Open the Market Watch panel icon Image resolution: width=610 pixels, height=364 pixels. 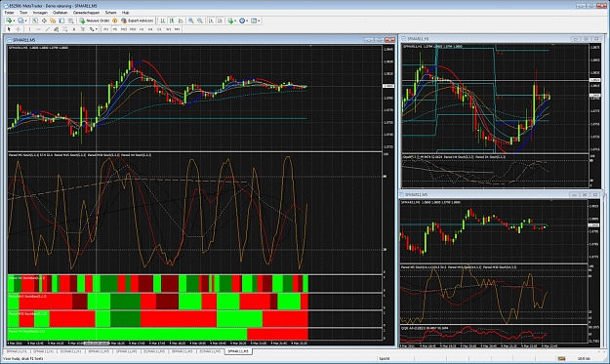click(35, 20)
